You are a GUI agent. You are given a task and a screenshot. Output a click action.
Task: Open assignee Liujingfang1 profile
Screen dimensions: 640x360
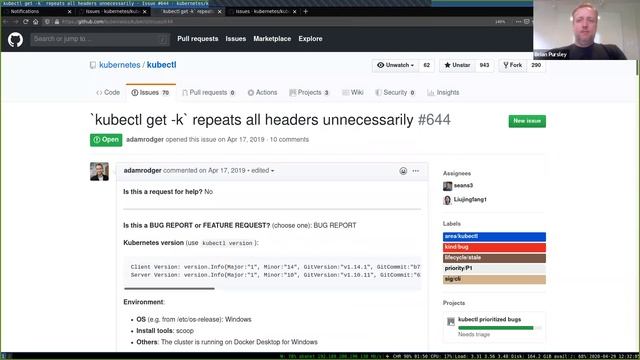pyautogui.click(x=470, y=200)
